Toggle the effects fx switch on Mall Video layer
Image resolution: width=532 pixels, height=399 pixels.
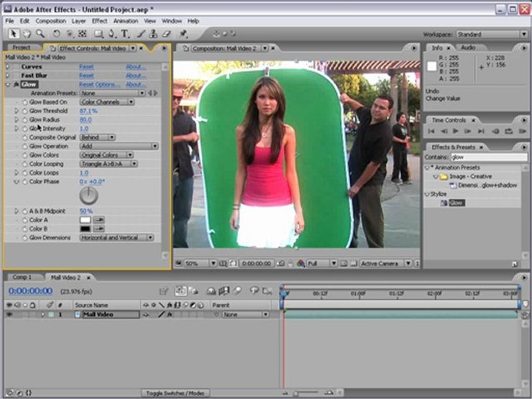tap(170, 315)
